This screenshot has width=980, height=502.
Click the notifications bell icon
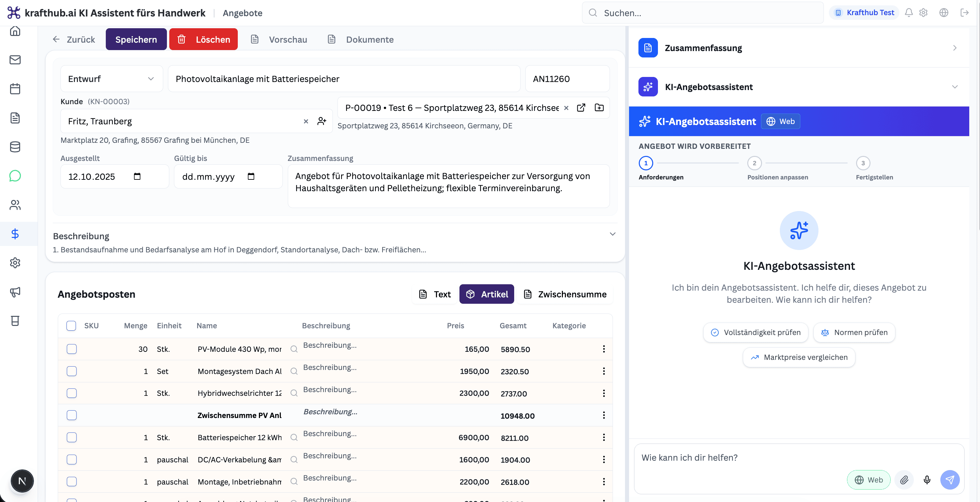pyautogui.click(x=908, y=12)
